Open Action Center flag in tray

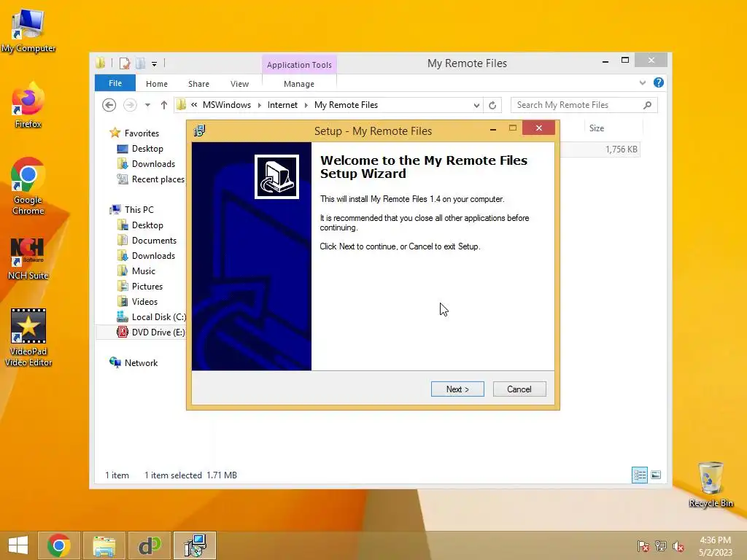[643, 546]
